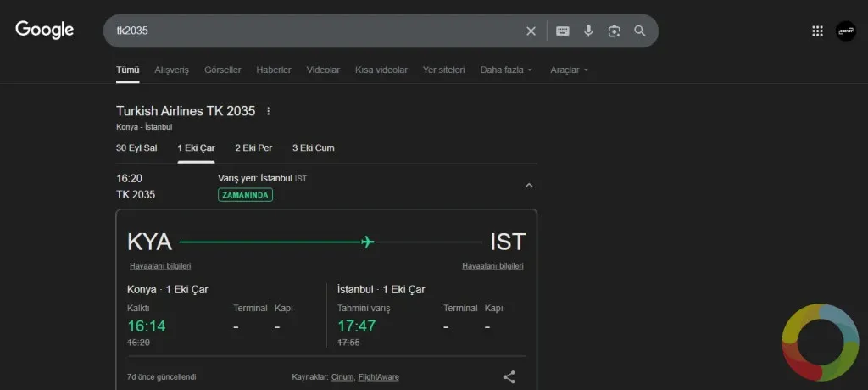This screenshot has width=868, height=390.
Task: Click the struck-through 17:55 scheduled arrival
Action: (348, 343)
